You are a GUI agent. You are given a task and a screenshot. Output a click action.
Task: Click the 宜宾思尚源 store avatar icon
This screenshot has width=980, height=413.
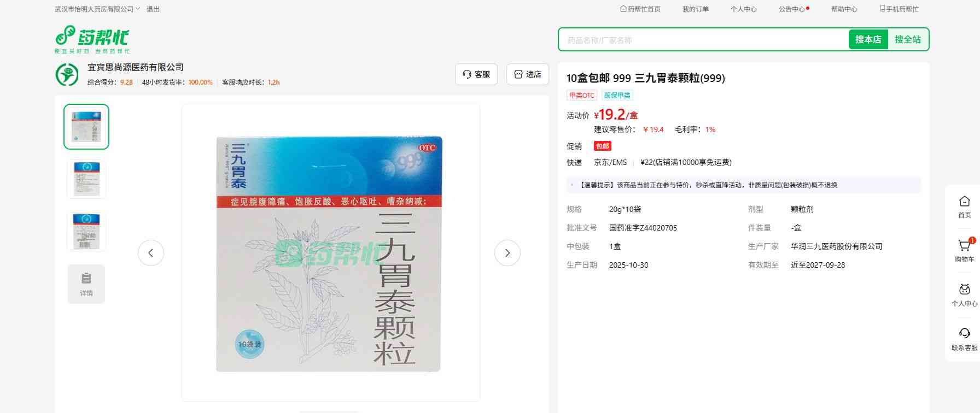[x=67, y=74]
